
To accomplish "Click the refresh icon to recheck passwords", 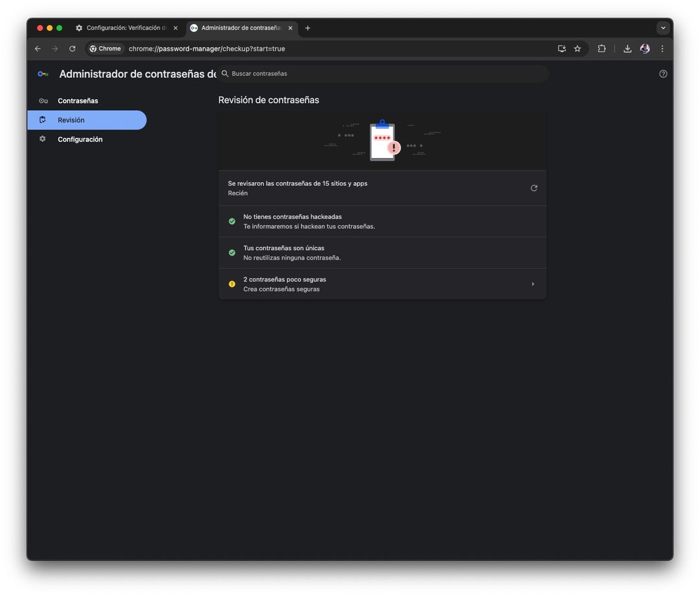I will tap(533, 188).
